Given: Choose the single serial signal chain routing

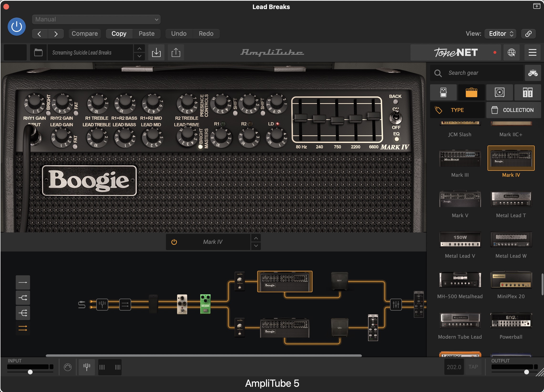Looking at the screenshot, I should pyautogui.click(x=23, y=282).
